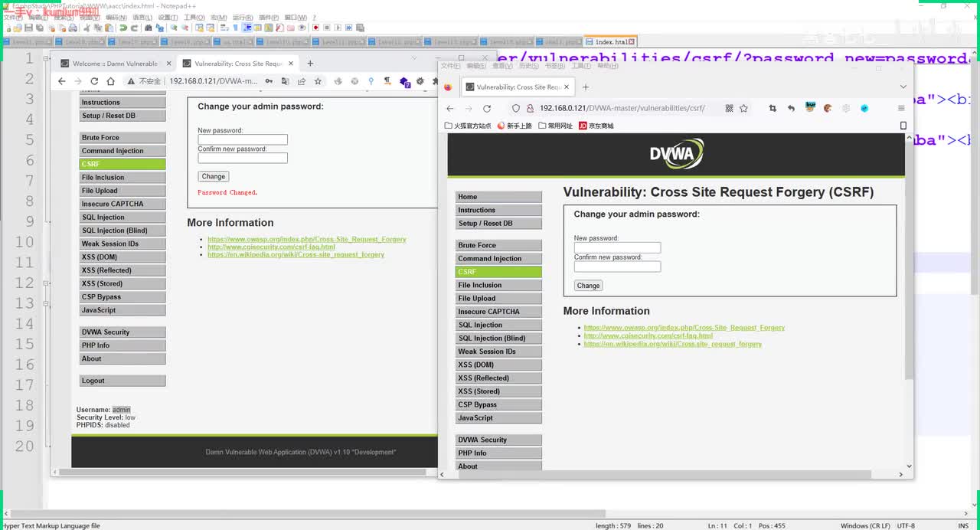The height and width of the screenshot is (530, 980).
Task: Open File Upload in Firefox DVWA menu
Action: pos(498,298)
